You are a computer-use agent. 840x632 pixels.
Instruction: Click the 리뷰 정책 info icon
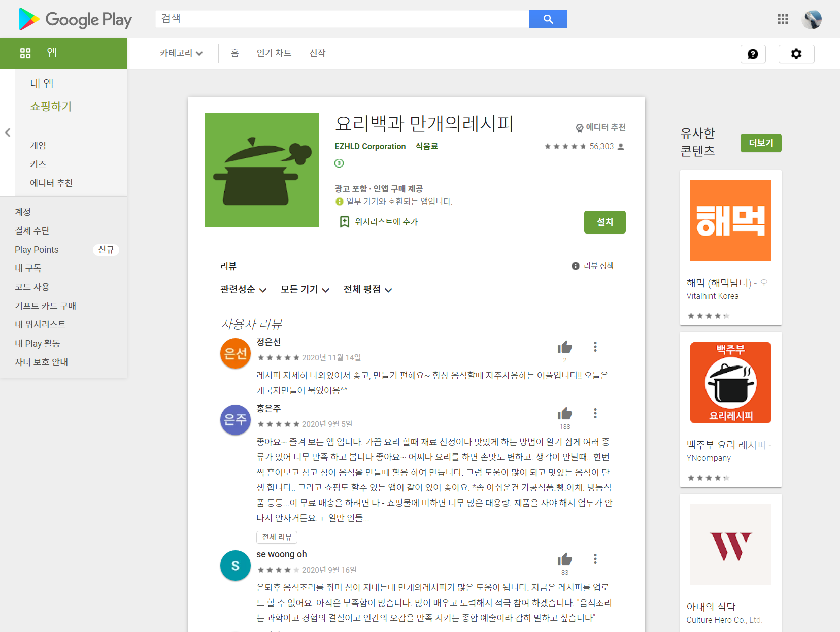pos(576,266)
